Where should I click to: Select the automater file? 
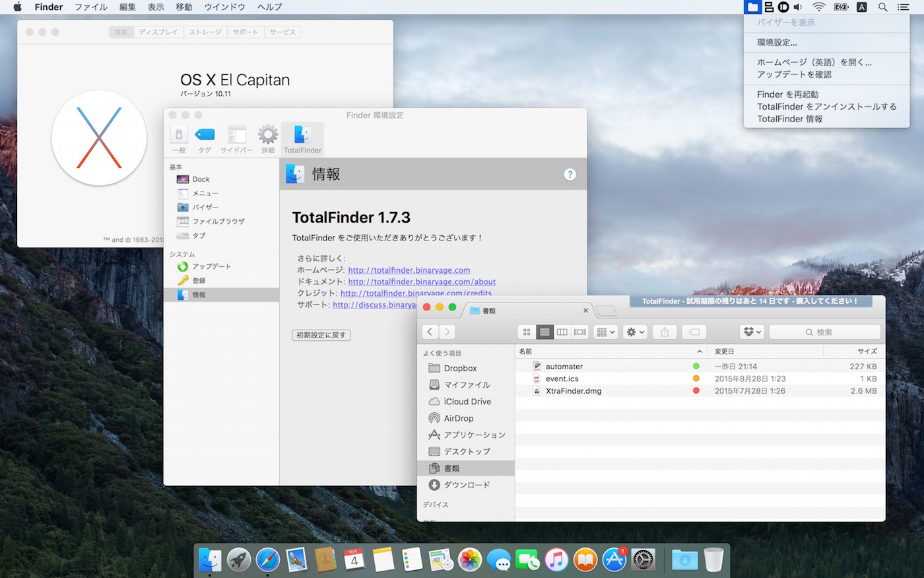[700, 367]
